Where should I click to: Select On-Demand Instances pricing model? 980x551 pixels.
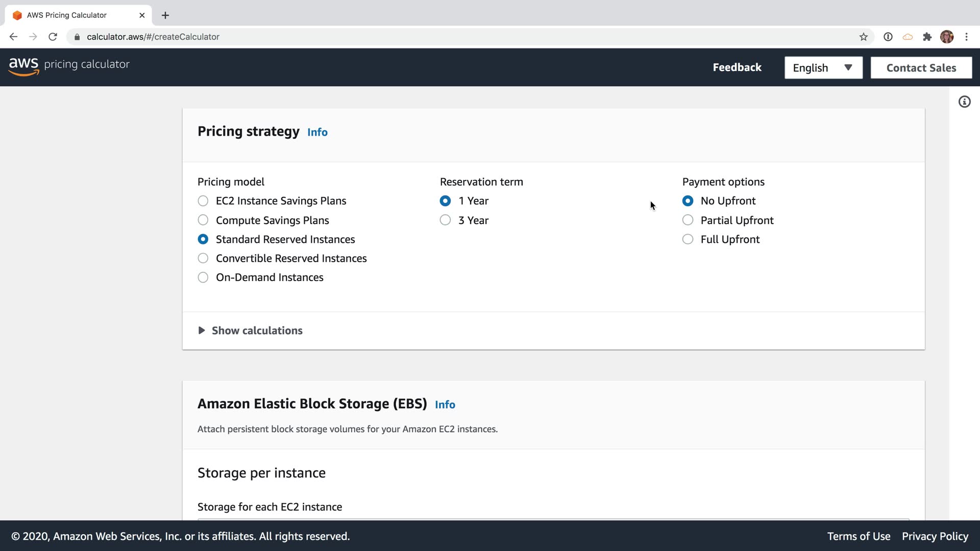pos(203,278)
